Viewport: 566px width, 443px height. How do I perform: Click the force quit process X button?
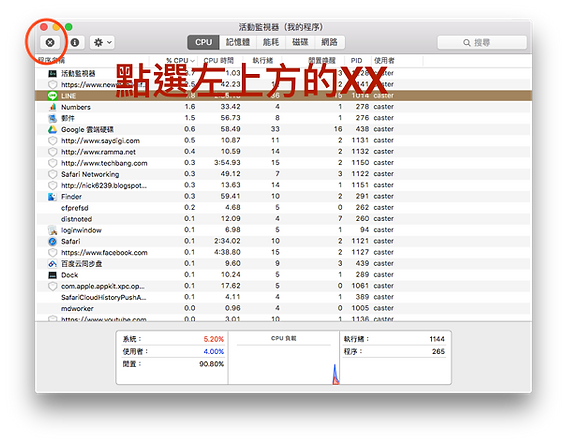50,43
